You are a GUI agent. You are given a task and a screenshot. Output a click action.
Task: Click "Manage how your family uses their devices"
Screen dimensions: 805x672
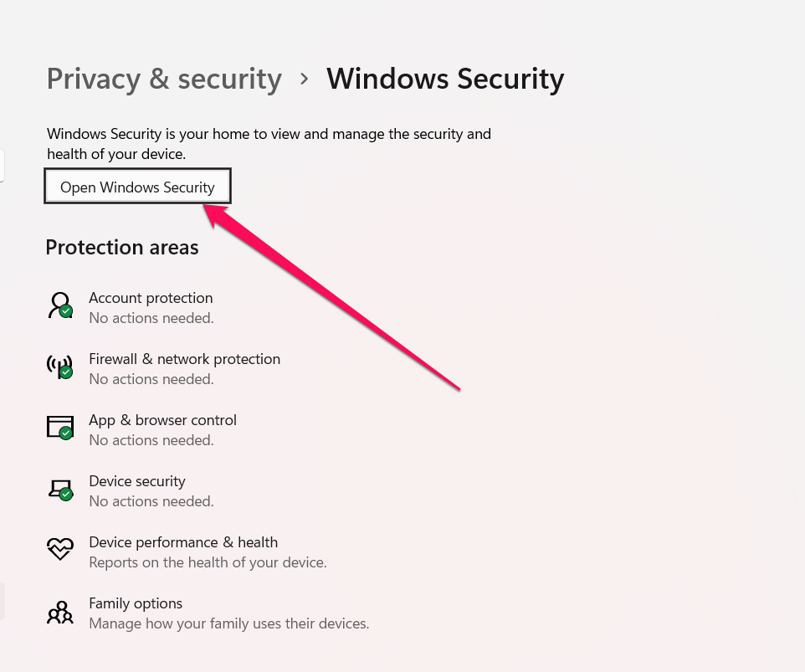tap(228, 623)
